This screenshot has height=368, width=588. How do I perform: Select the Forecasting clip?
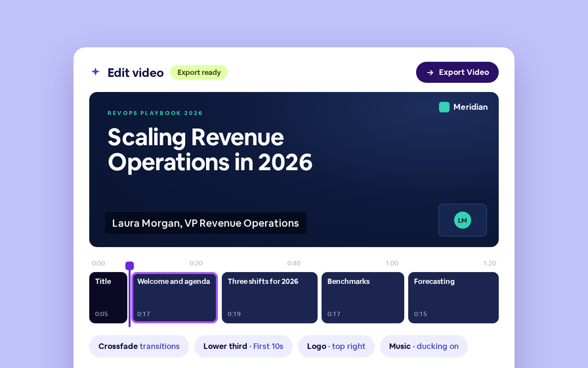(453, 298)
